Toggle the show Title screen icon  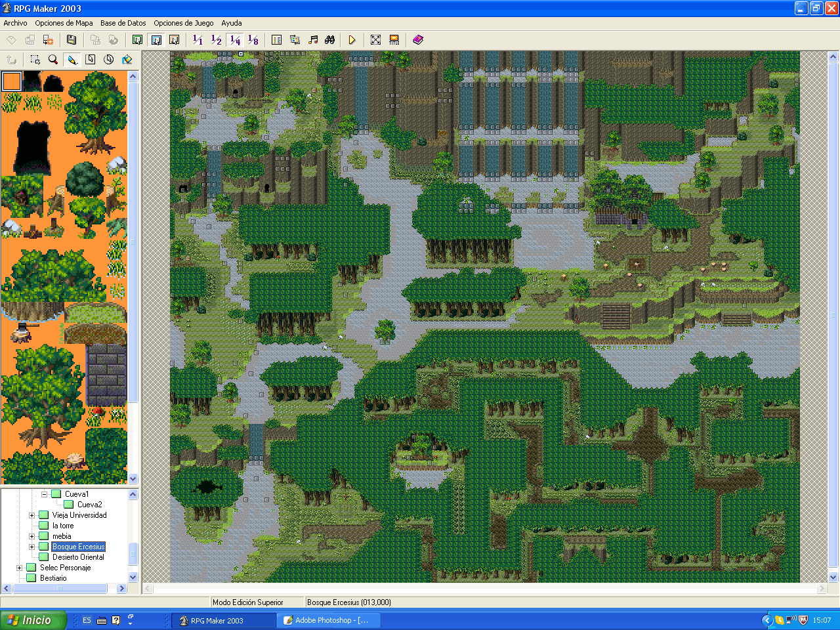394,40
